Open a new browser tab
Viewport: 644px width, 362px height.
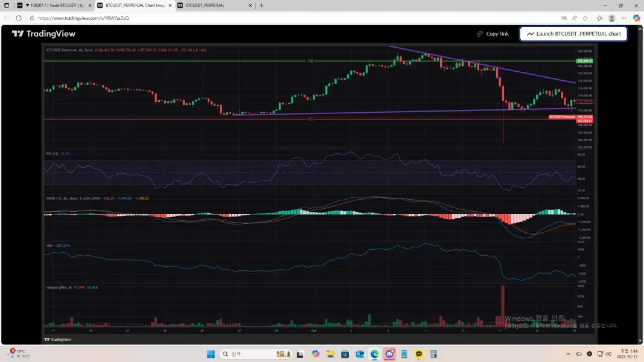pyautogui.click(x=261, y=5)
